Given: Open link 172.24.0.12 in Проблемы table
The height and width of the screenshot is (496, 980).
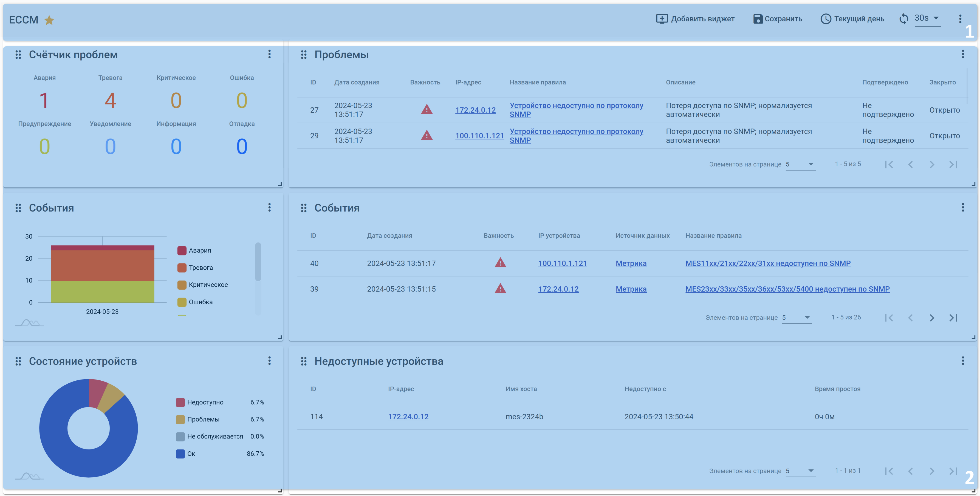Looking at the screenshot, I should click(x=475, y=110).
